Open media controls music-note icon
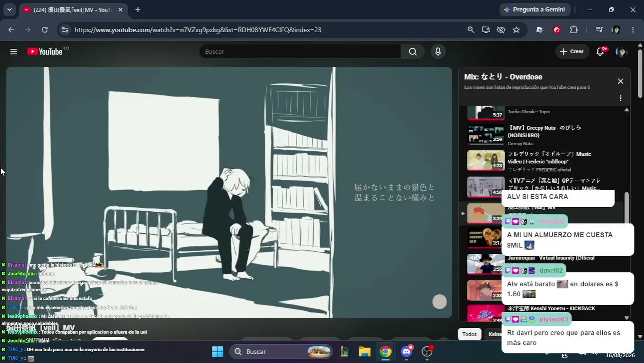Image resolution: width=644 pixels, height=363 pixels. pos(599,30)
